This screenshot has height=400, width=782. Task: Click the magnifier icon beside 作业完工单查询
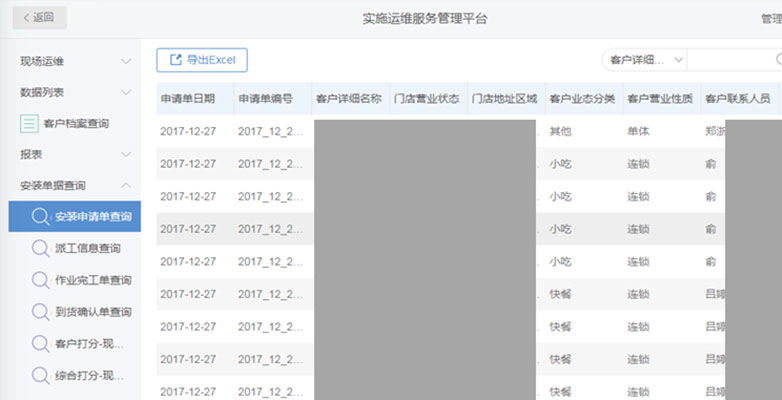point(40,280)
